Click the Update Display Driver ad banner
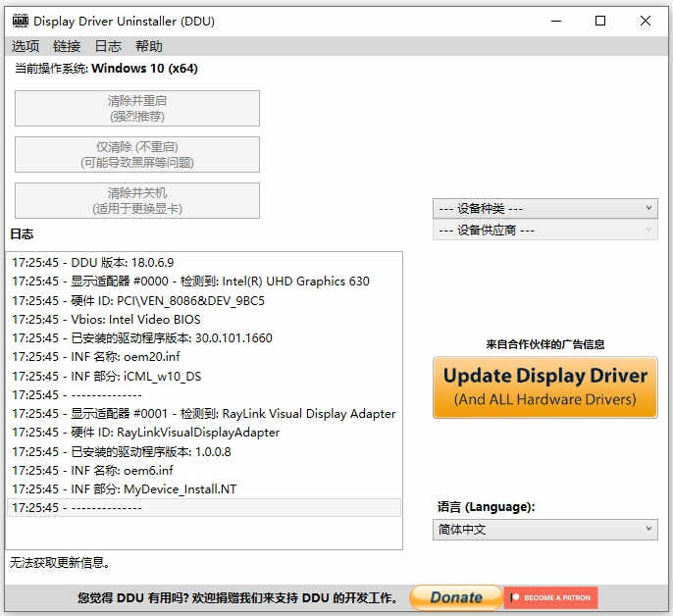The height and width of the screenshot is (616, 673). pos(544,387)
